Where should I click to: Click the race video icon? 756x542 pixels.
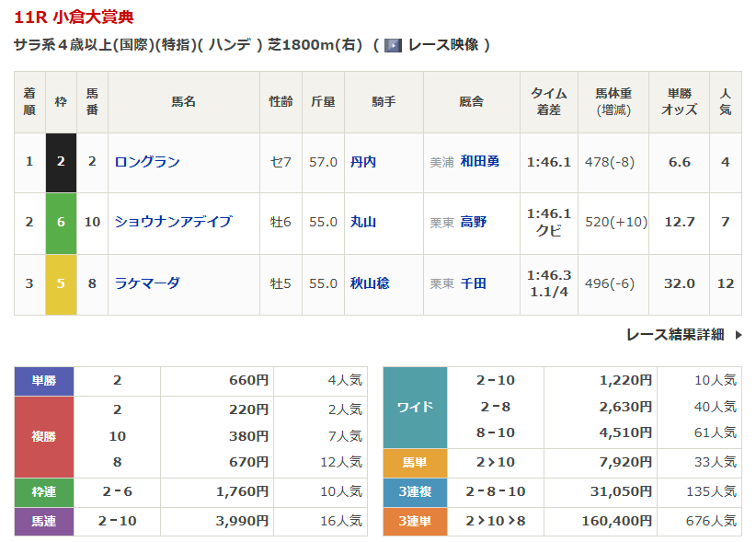click(x=393, y=45)
